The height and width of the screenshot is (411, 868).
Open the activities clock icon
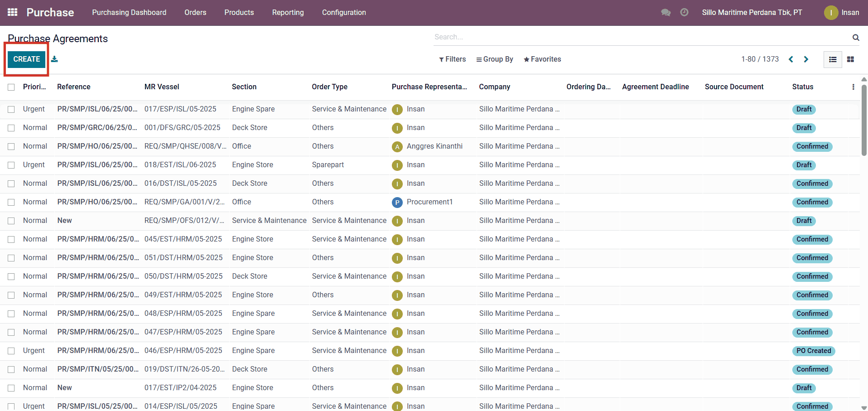[684, 12]
